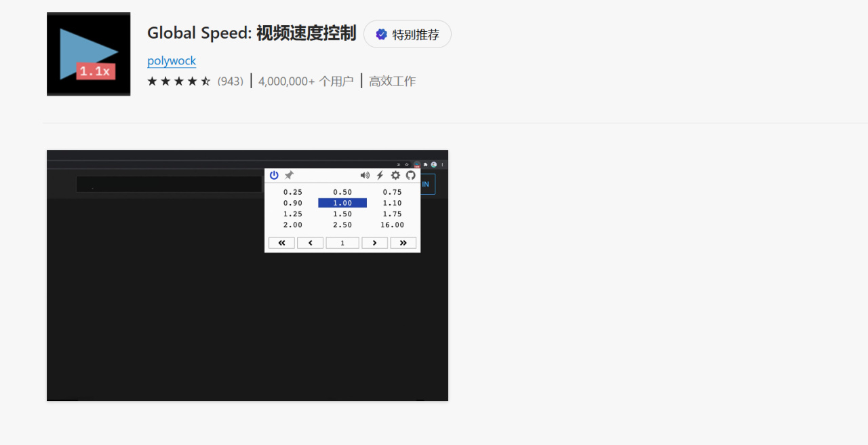Image resolution: width=868 pixels, height=445 pixels.
Task: Toggle the blue power icon in popup
Action: point(274,175)
